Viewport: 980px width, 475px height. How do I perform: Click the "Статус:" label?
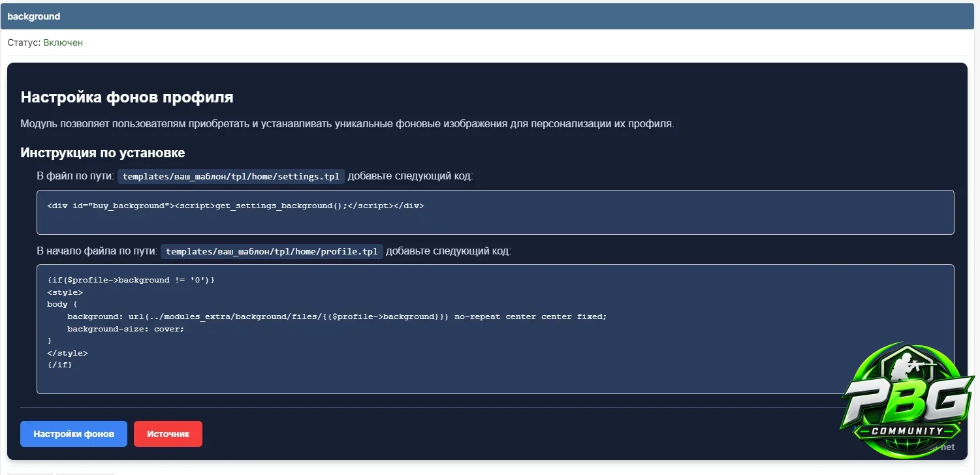(x=24, y=42)
